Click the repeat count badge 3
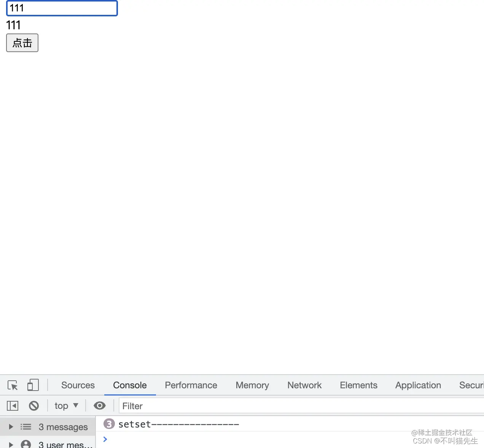The width and height of the screenshot is (484, 448). point(109,424)
